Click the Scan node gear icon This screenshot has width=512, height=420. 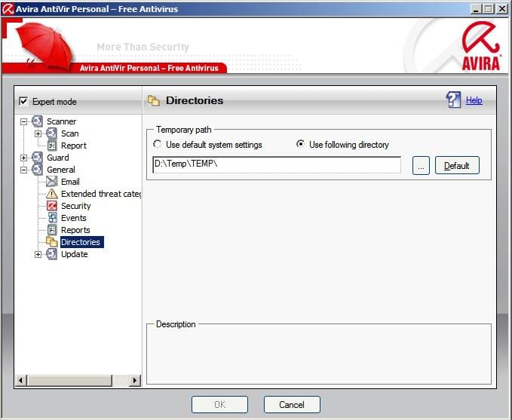coord(51,133)
